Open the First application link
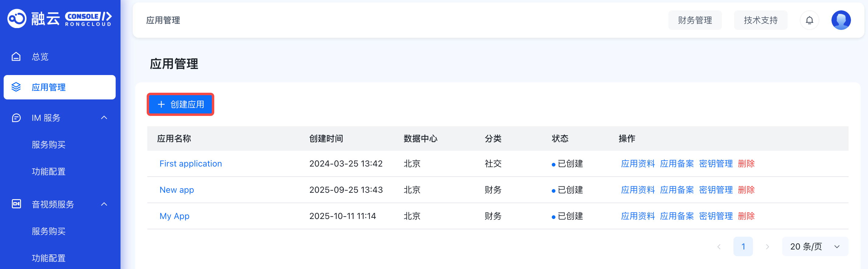The height and width of the screenshot is (269, 868). 191,164
